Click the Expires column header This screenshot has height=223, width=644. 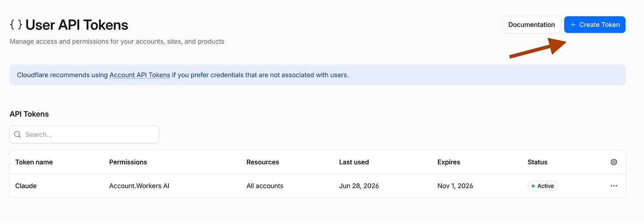click(x=448, y=162)
